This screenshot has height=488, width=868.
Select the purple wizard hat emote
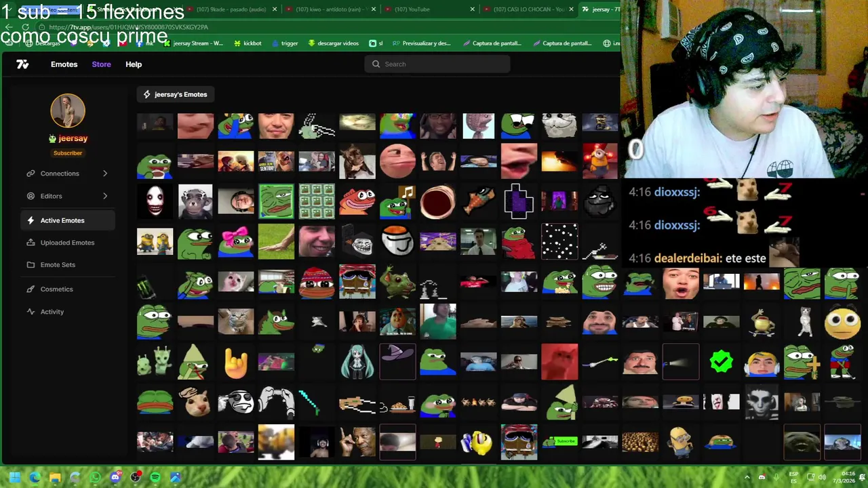[x=397, y=362]
